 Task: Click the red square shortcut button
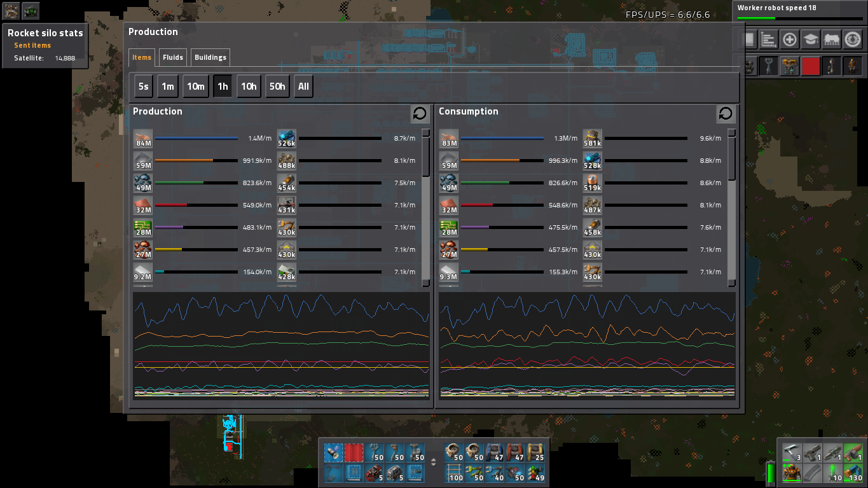click(x=810, y=66)
